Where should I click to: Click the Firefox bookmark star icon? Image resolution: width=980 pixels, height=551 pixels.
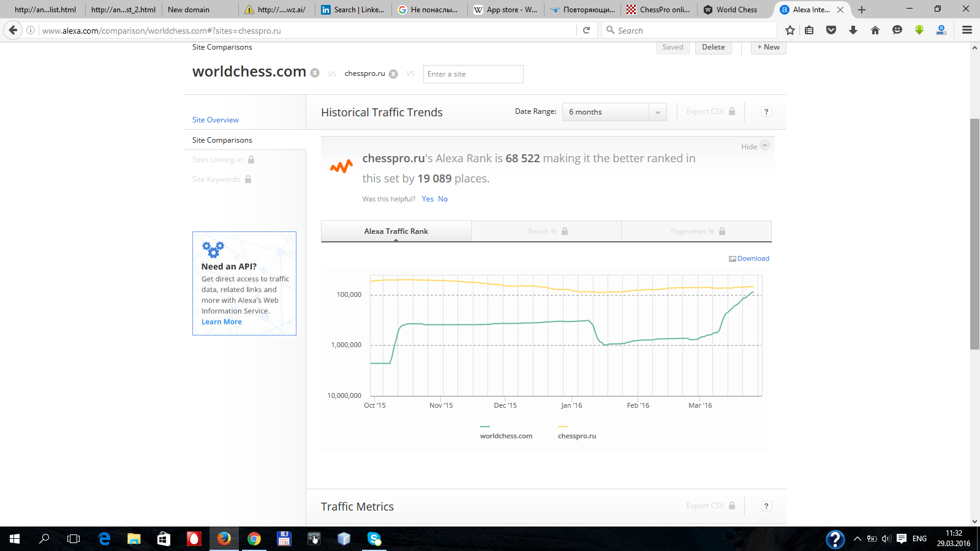[790, 30]
